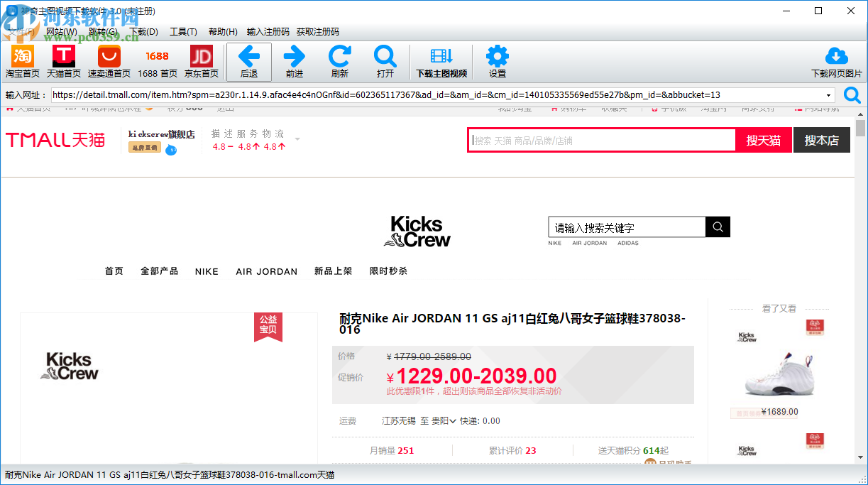This screenshot has width=868, height=485.
Task: Select AIR JORDAN in the store navigation
Action: pyautogui.click(x=266, y=271)
